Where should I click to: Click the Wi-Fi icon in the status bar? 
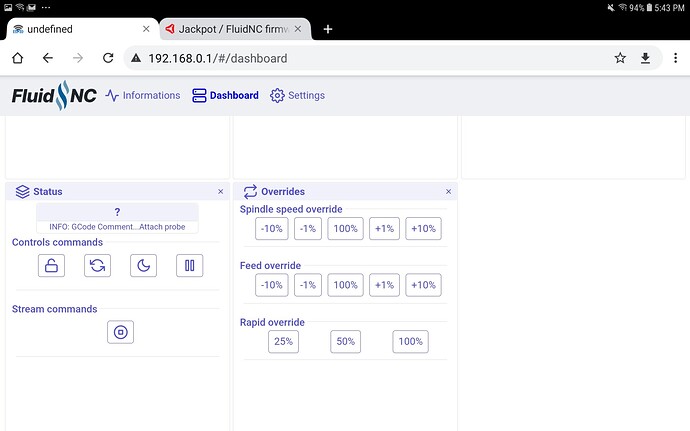tap(623, 7)
